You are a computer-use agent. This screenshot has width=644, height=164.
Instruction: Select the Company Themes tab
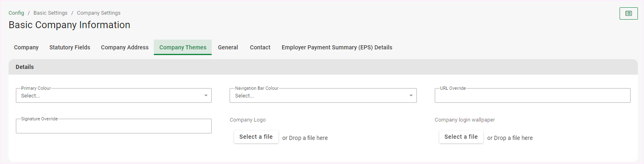coord(183,47)
